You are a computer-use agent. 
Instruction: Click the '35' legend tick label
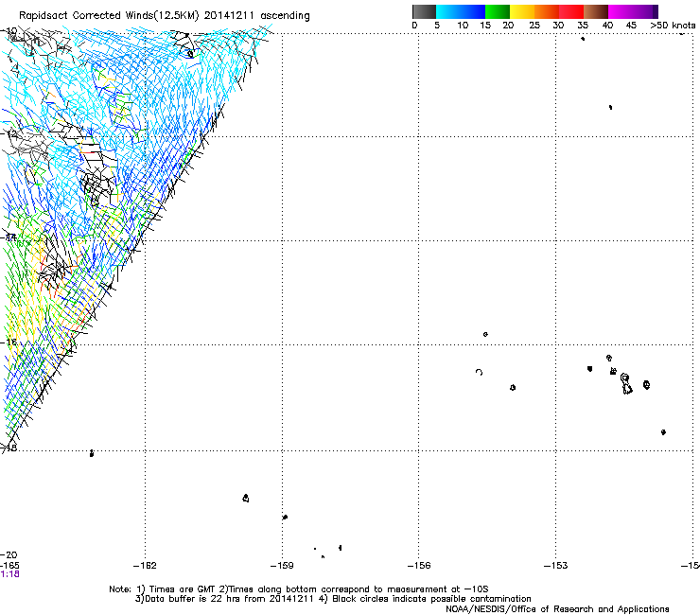point(583,26)
